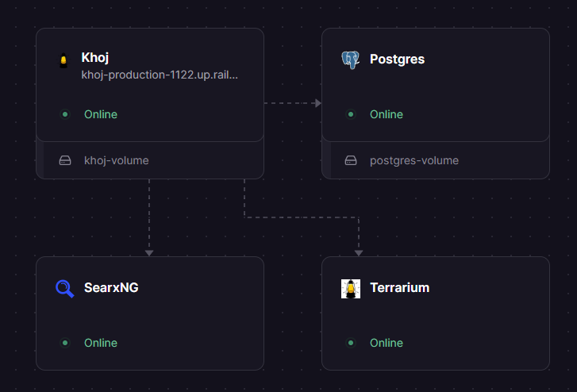This screenshot has width=577, height=392.
Task: Click the Postgres elephant icon
Action: (x=350, y=60)
